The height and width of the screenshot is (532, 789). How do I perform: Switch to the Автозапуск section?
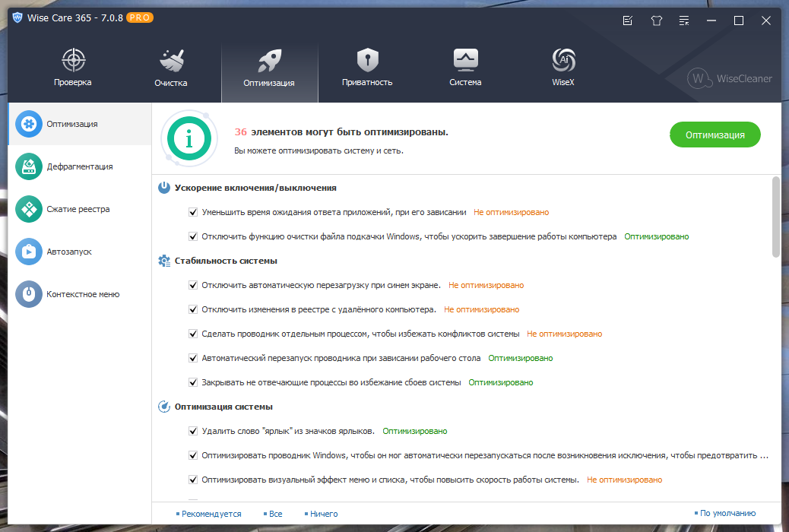click(x=80, y=252)
